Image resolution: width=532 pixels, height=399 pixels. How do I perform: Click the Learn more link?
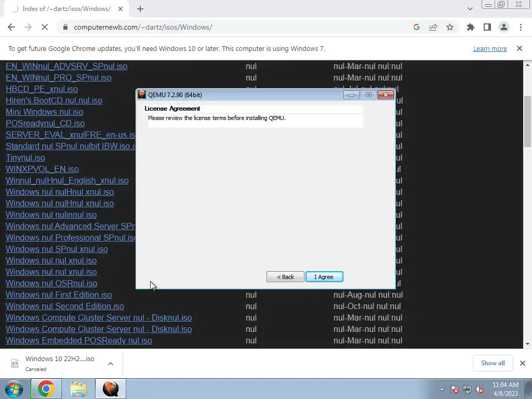tap(490, 48)
